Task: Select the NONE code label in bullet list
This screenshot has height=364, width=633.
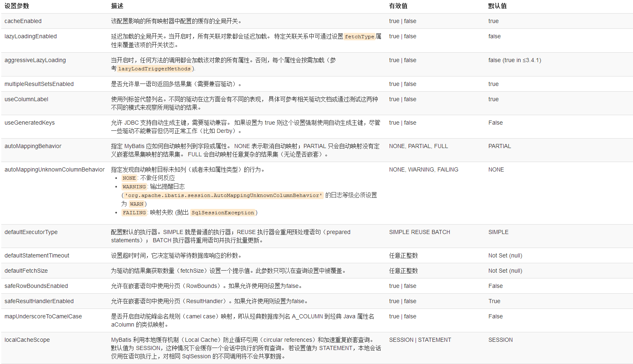Action: pos(129,178)
